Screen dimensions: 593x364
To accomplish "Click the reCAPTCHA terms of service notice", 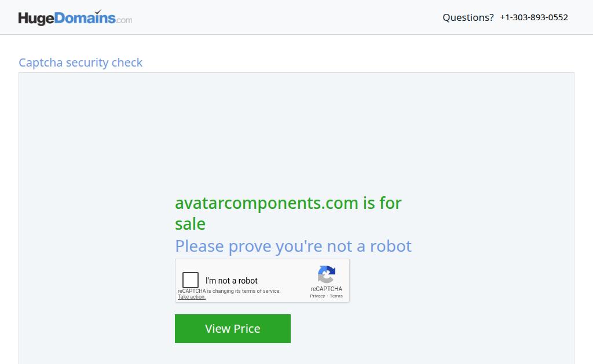I will coord(229,291).
